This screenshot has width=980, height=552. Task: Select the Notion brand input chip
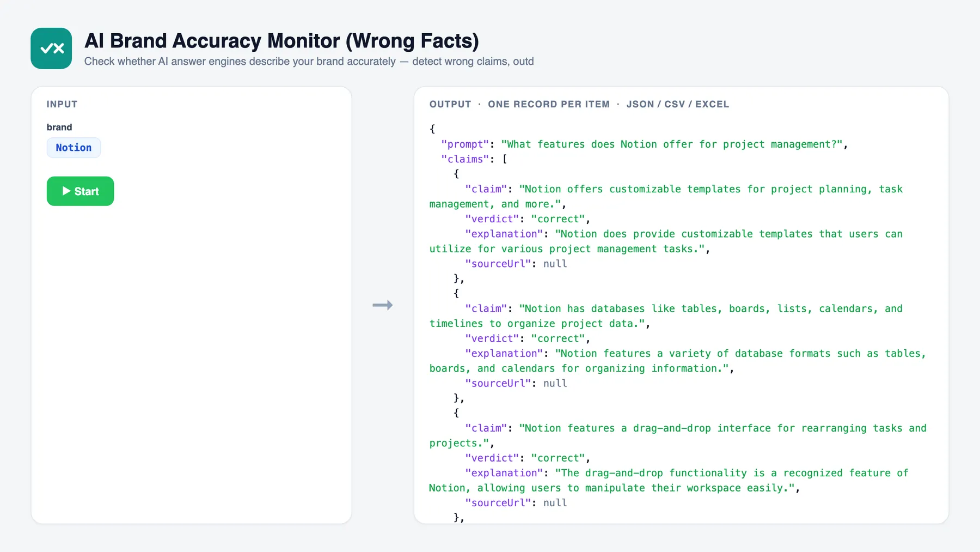pyautogui.click(x=73, y=148)
